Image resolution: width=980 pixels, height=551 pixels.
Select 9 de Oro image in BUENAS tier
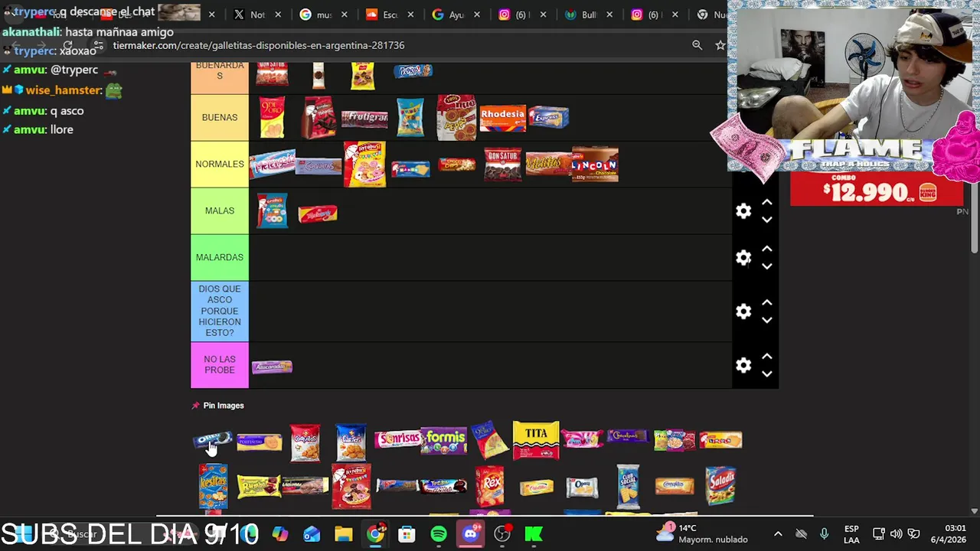click(272, 118)
